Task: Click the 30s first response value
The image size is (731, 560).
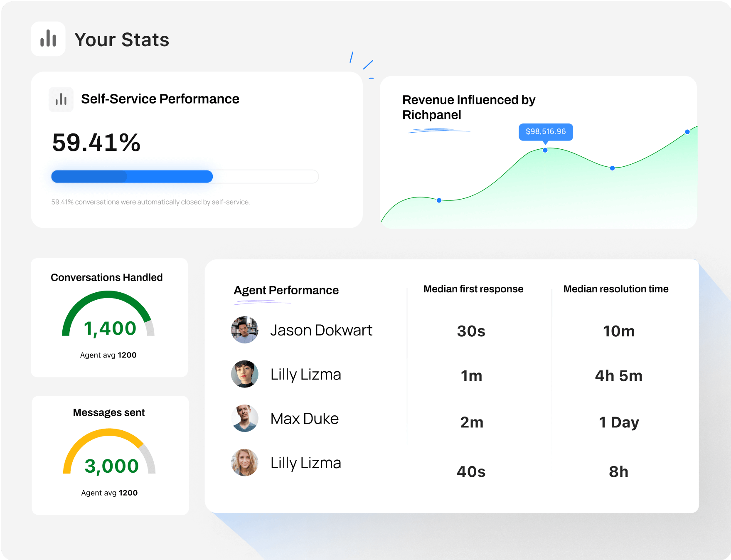Action: (x=471, y=331)
